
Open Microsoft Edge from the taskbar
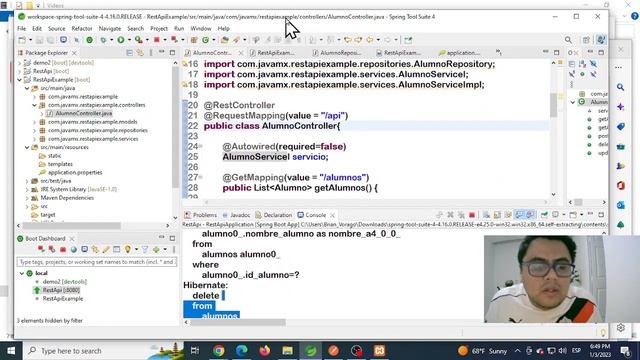[x=242, y=351]
